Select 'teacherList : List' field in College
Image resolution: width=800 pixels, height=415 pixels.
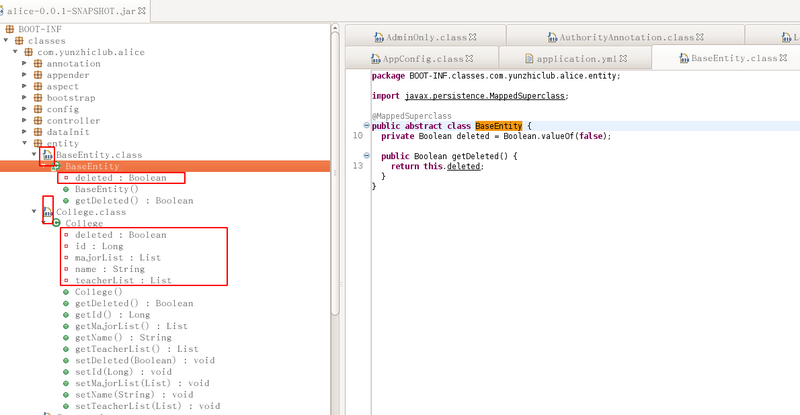click(x=123, y=280)
